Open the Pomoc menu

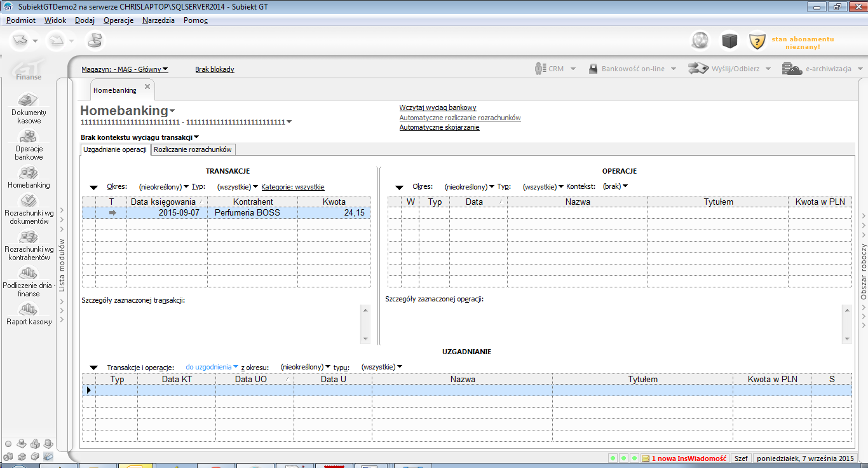[x=196, y=20]
